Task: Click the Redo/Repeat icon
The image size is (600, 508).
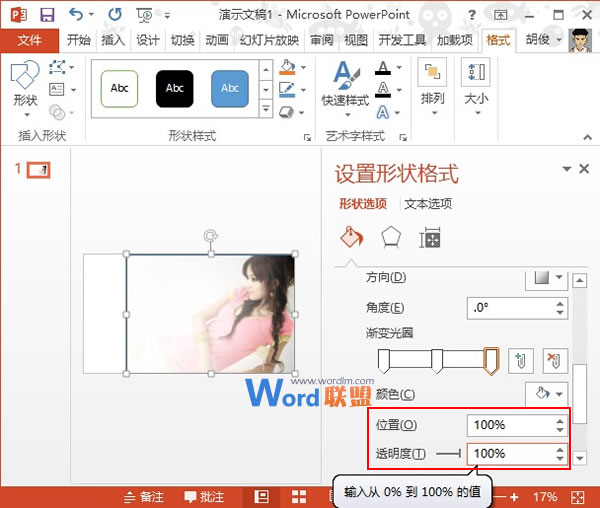Action: click(x=114, y=15)
